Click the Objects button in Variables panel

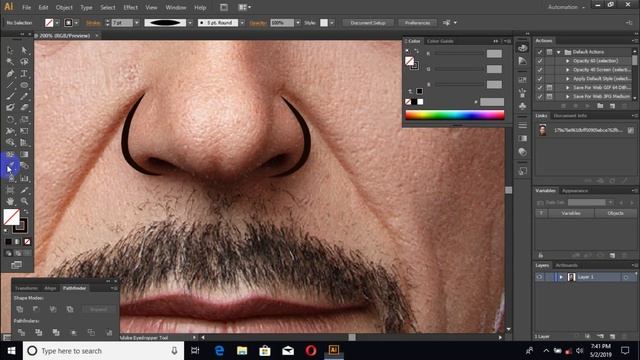tap(615, 213)
